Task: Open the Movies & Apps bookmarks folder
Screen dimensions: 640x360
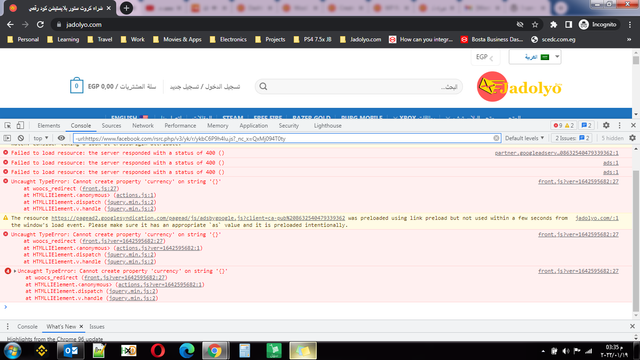Action: [178, 39]
